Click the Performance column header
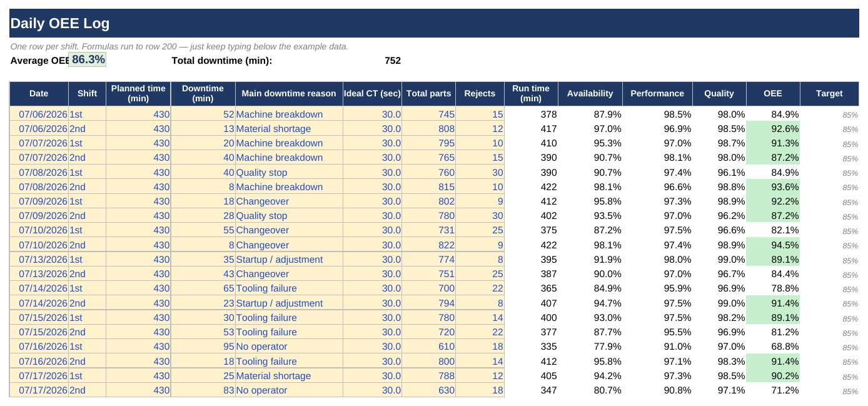The image size is (868, 406). pyautogui.click(x=657, y=94)
